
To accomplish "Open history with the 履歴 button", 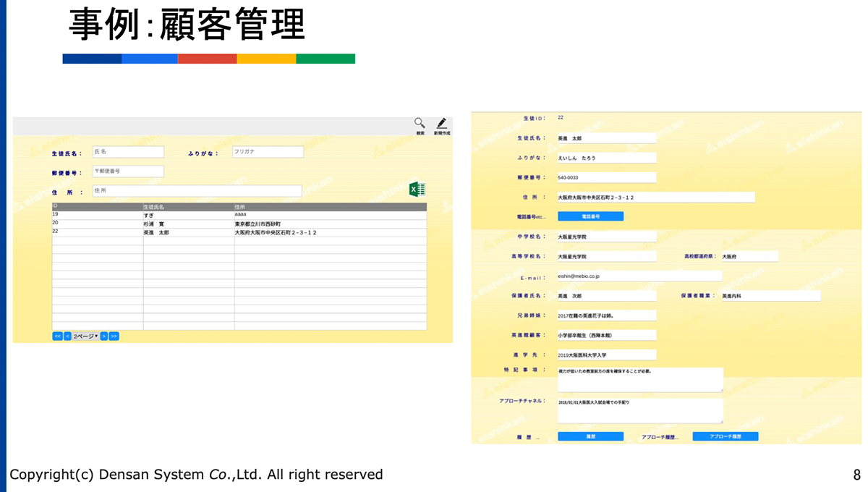I will click(x=590, y=436).
